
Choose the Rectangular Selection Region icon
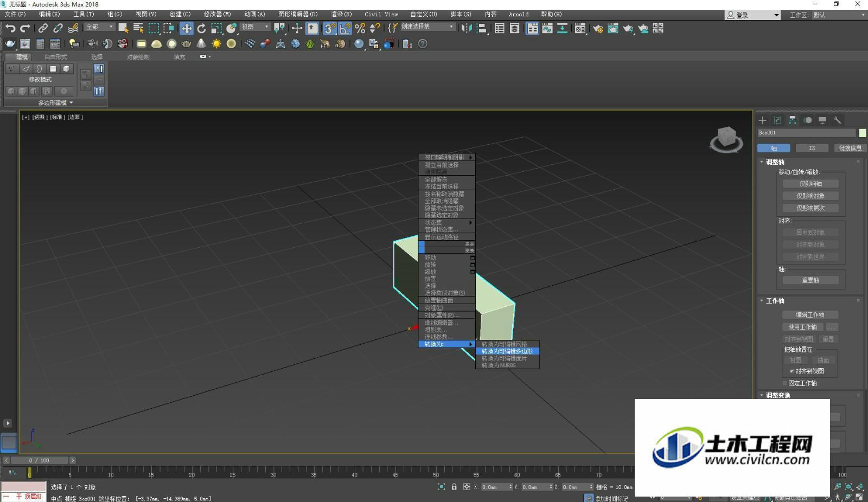[154, 28]
